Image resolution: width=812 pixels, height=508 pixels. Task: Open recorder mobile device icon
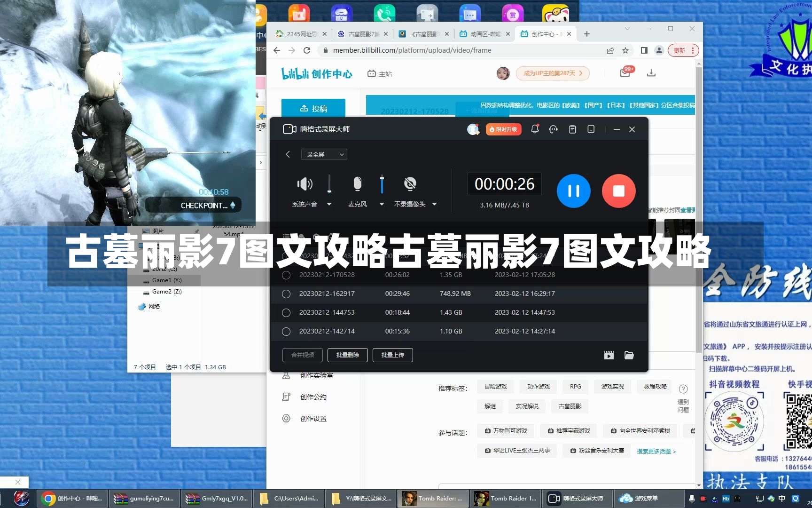tap(591, 129)
